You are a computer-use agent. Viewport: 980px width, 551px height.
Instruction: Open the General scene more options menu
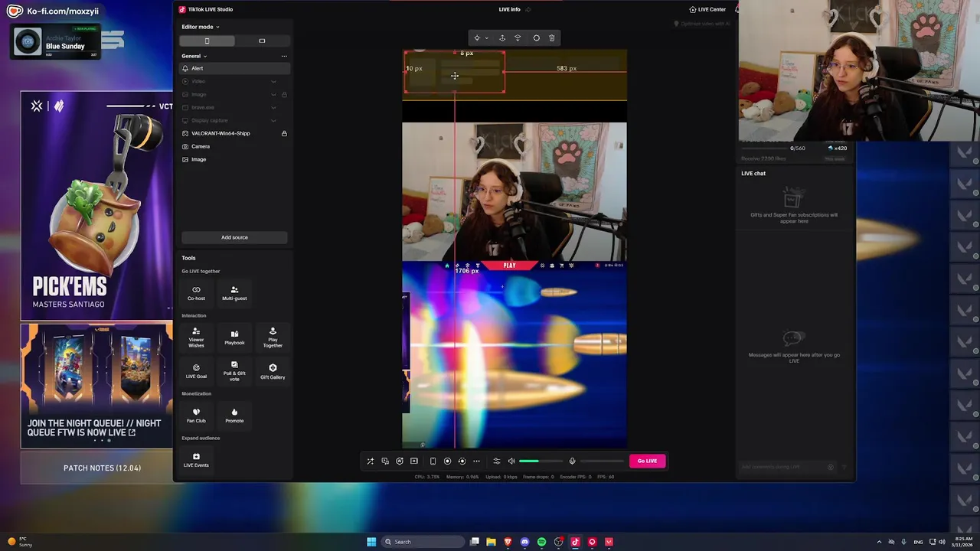[x=284, y=56]
